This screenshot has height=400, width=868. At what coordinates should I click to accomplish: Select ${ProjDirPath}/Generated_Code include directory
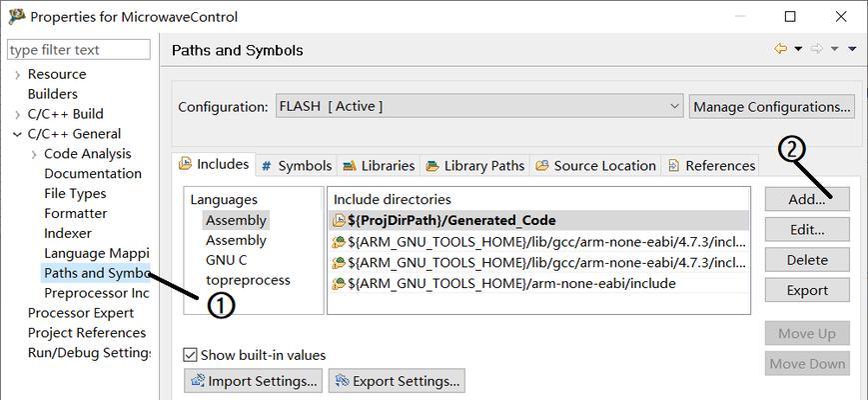coord(539,220)
